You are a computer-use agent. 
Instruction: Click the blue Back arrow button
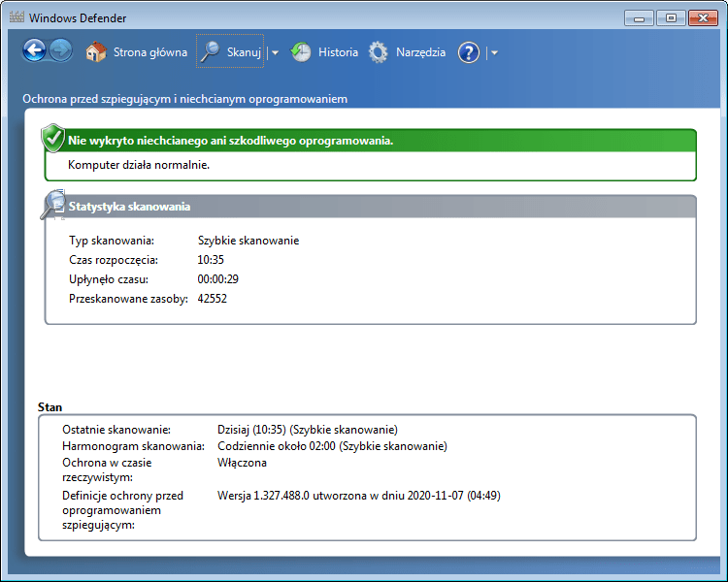coord(34,50)
